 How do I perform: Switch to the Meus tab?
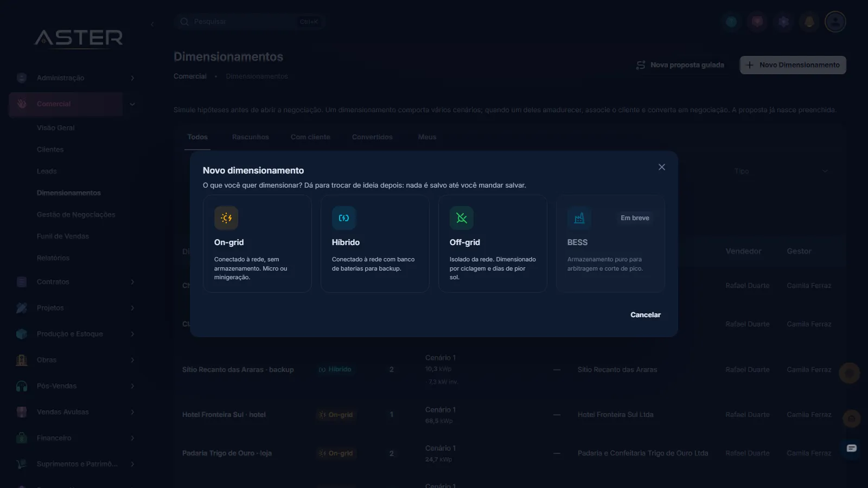pyautogui.click(x=427, y=137)
